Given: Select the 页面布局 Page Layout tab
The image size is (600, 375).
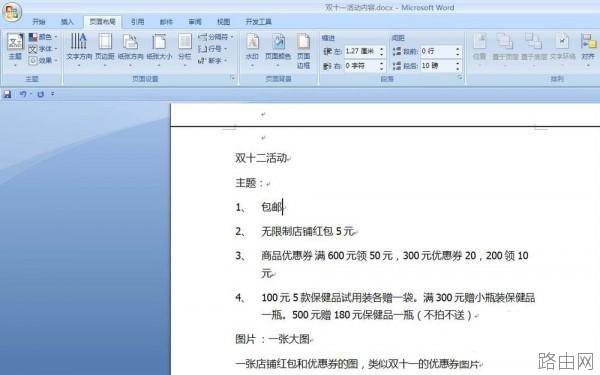Looking at the screenshot, I should pos(103,22).
